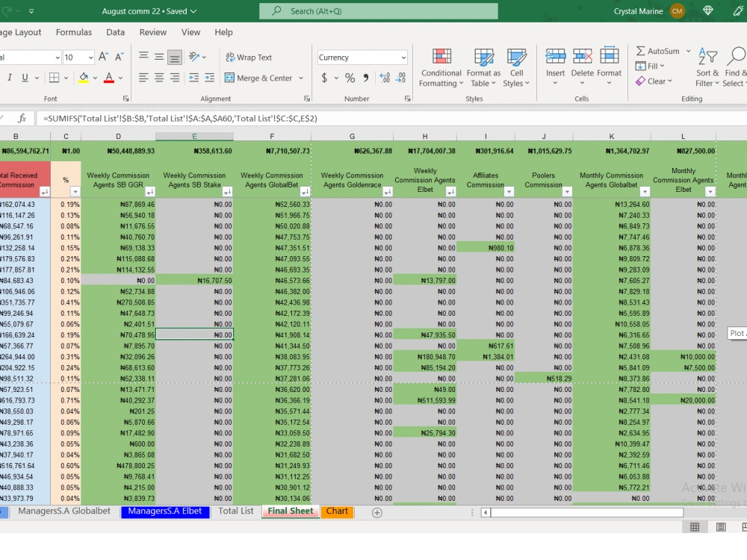747x560 pixels.
Task: Apply underline formatting
Action: click(x=25, y=78)
